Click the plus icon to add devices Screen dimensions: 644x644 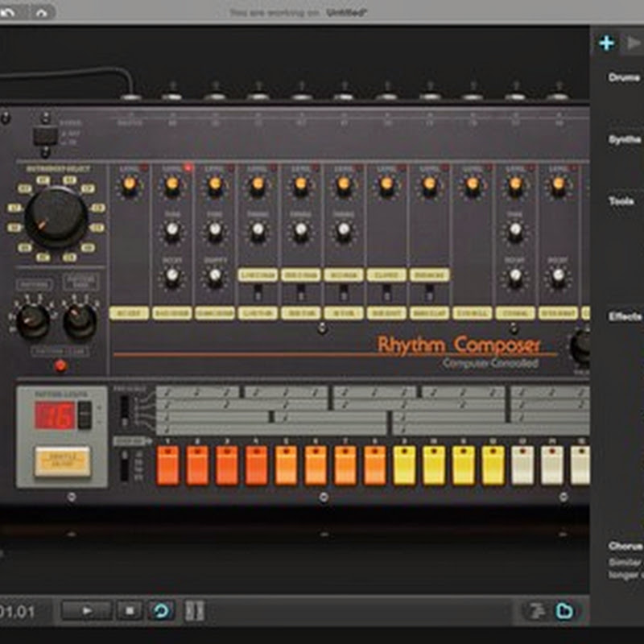point(606,43)
